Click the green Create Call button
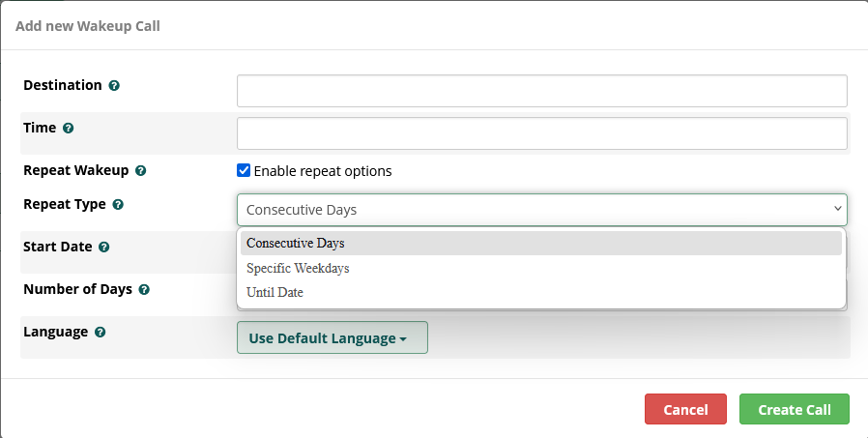Screen dimensions: 868x438 (794, 409)
